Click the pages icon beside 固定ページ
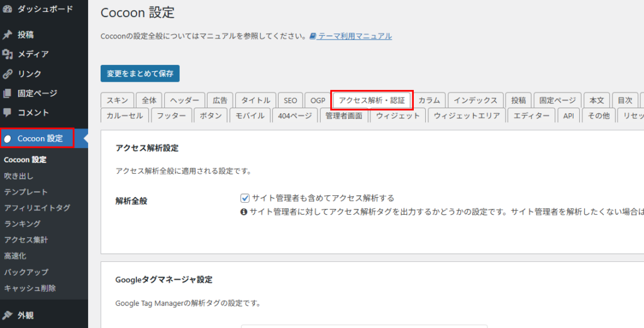The height and width of the screenshot is (328, 644). click(7, 93)
